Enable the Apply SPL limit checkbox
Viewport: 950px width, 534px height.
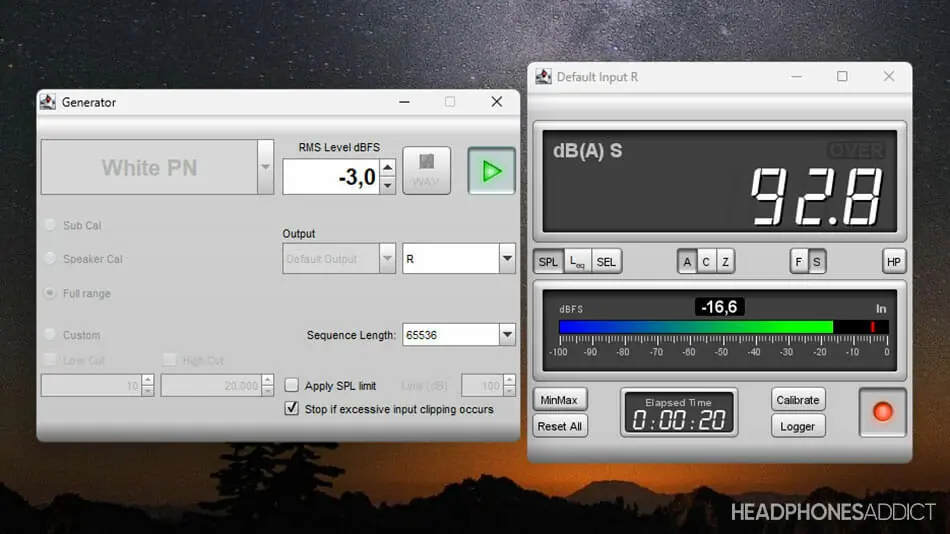291,385
